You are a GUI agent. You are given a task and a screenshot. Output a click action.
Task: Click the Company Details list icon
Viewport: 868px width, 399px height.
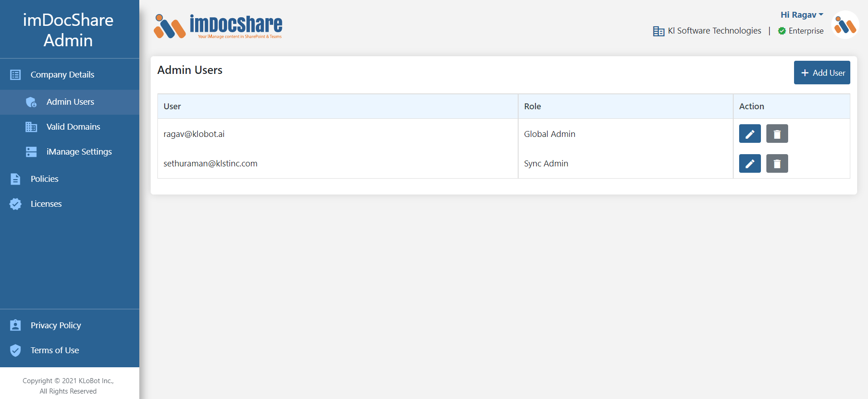[x=15, y=75]
